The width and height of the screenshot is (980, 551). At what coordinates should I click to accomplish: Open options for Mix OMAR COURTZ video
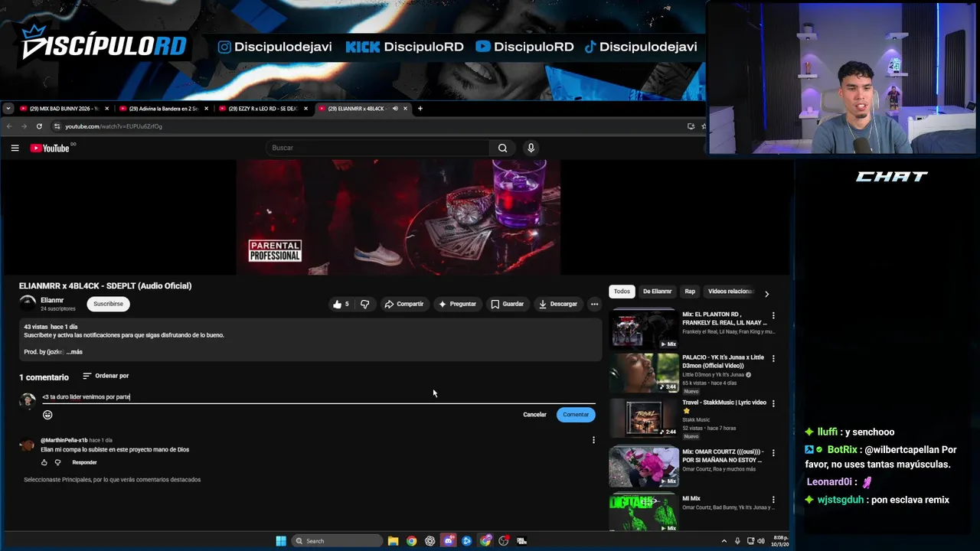point(773,452)
